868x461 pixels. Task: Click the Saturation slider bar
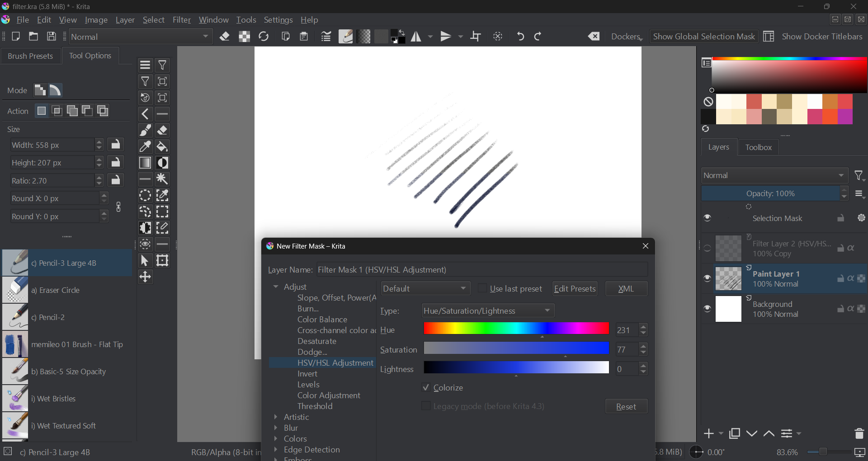pos(516,348)
